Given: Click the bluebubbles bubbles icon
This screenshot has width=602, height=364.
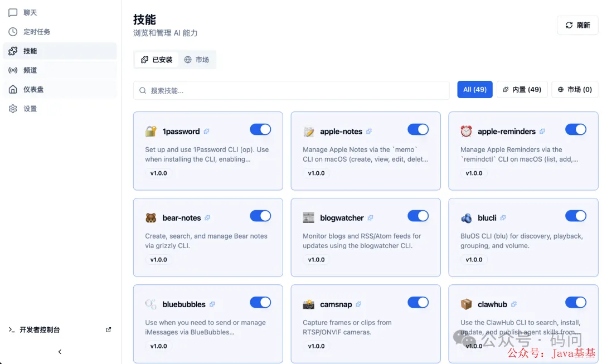Looking at the screenshot, I should [x=151, y=304].
